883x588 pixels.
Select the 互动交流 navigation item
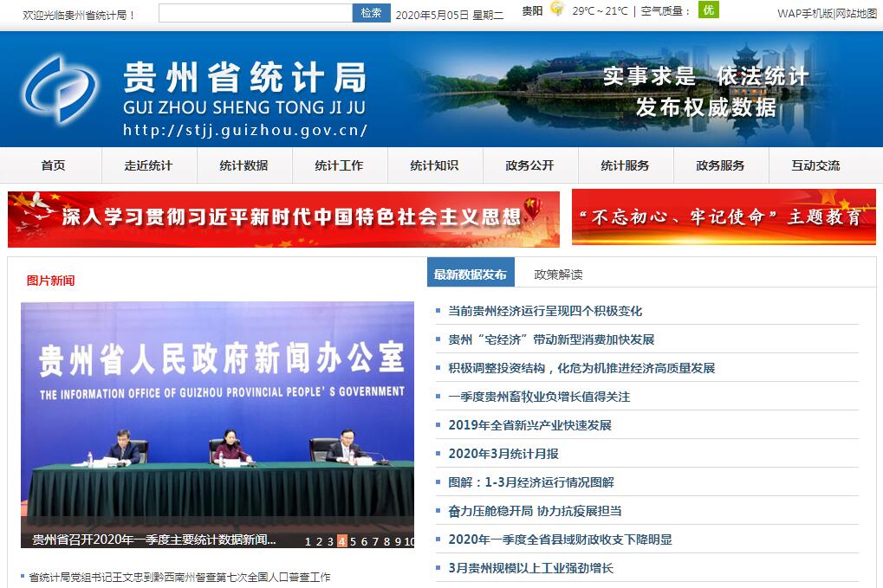click(815, 165)
